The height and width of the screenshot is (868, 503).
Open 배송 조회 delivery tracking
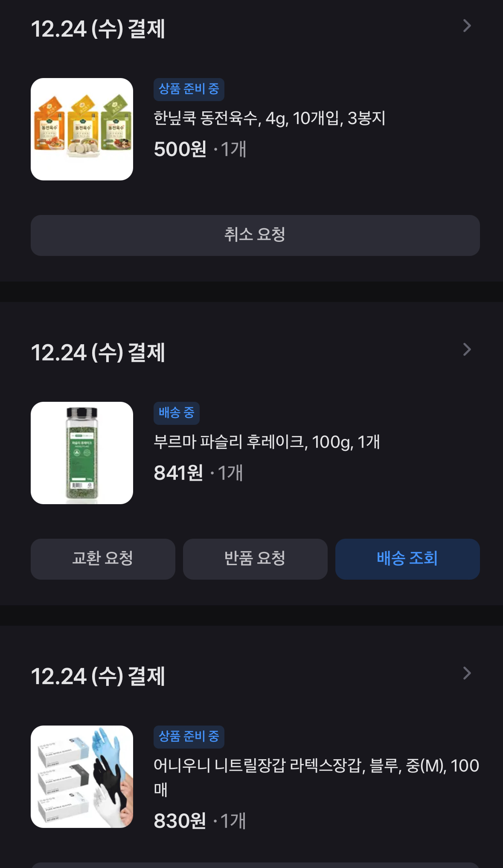[x=407, y=559]
